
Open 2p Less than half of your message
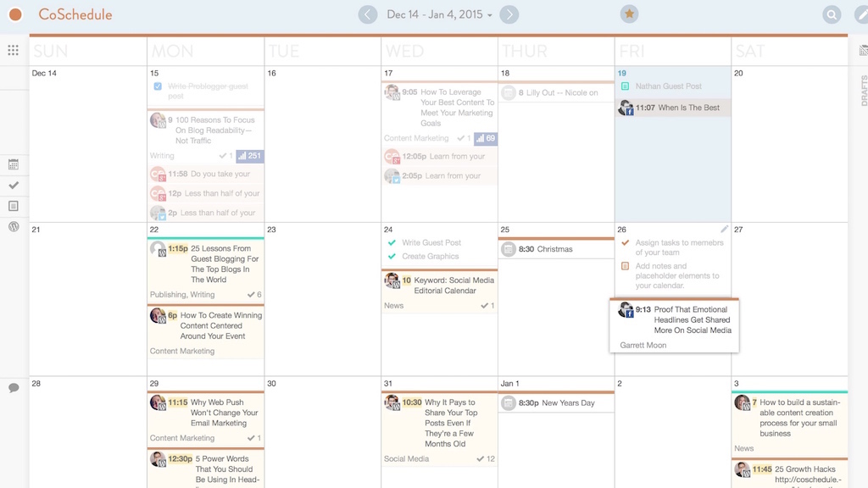pyautogui.click(x=205, y=213)
